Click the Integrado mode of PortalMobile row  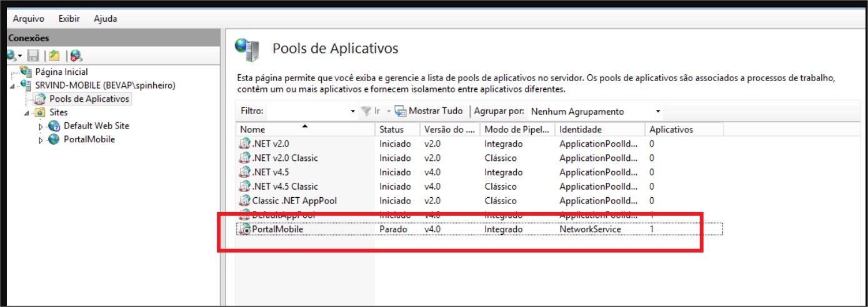503,230
